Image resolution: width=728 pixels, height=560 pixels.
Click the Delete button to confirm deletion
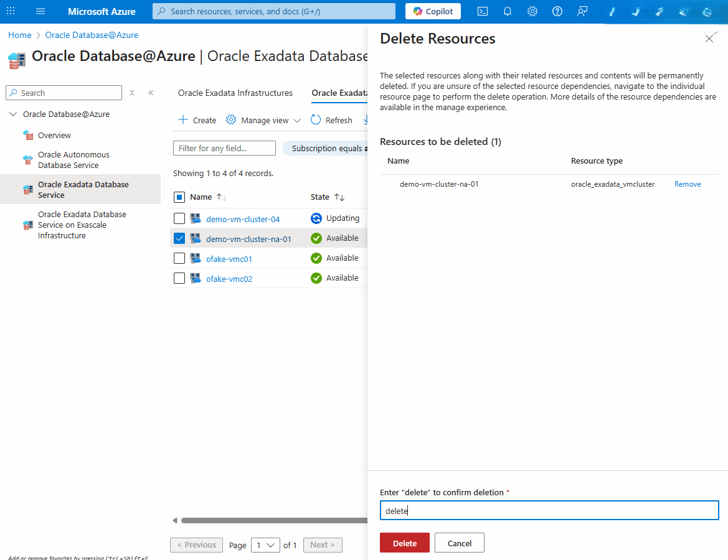(404, 542)
